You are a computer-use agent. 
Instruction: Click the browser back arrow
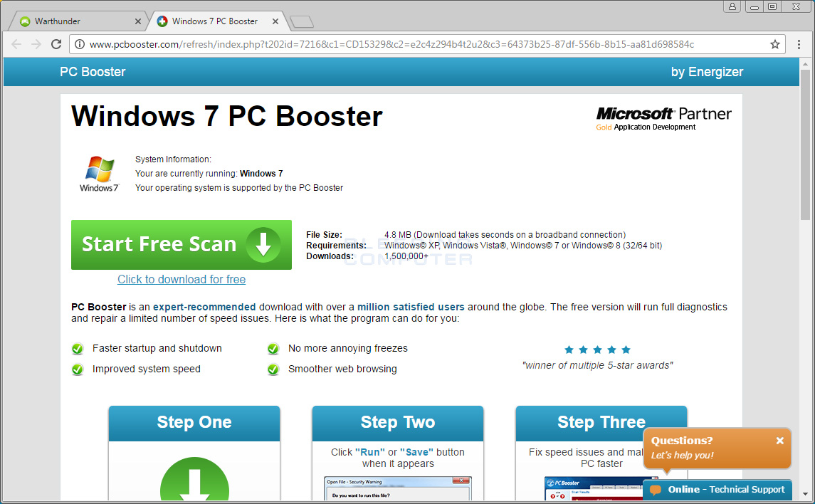(x=16, y=44)
